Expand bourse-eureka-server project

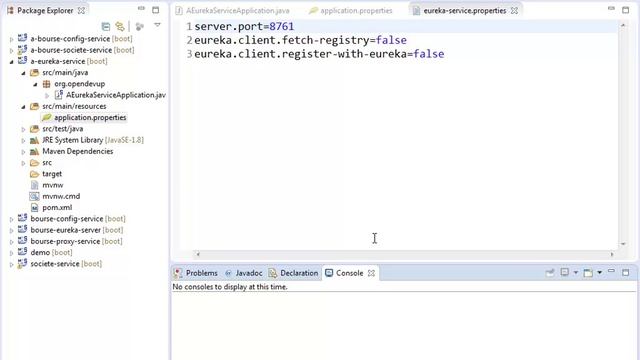pyautogui.click(x=11, y=231)
